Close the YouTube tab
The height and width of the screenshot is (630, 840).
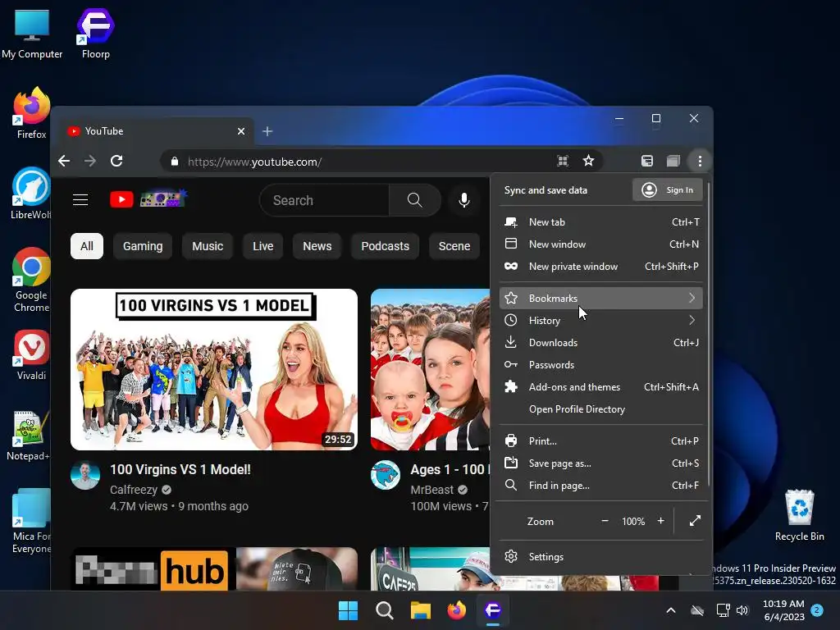coord(241,131)
